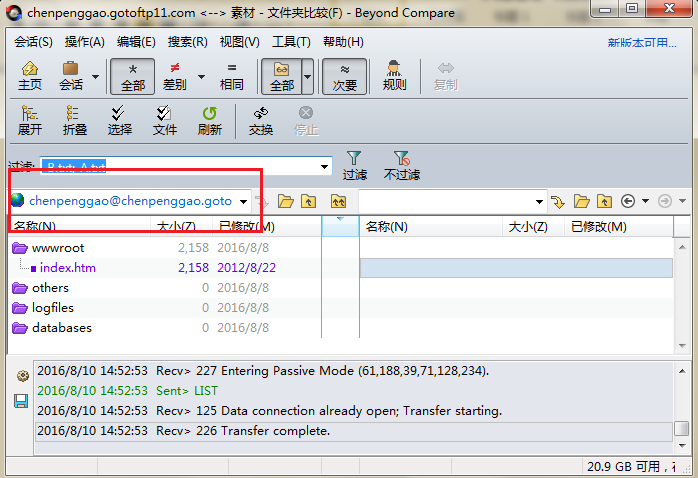Image resolution: width=698 pixels, height=478 pixels.
Task: Click into the 过滤 filter text field
Action: 179,166
